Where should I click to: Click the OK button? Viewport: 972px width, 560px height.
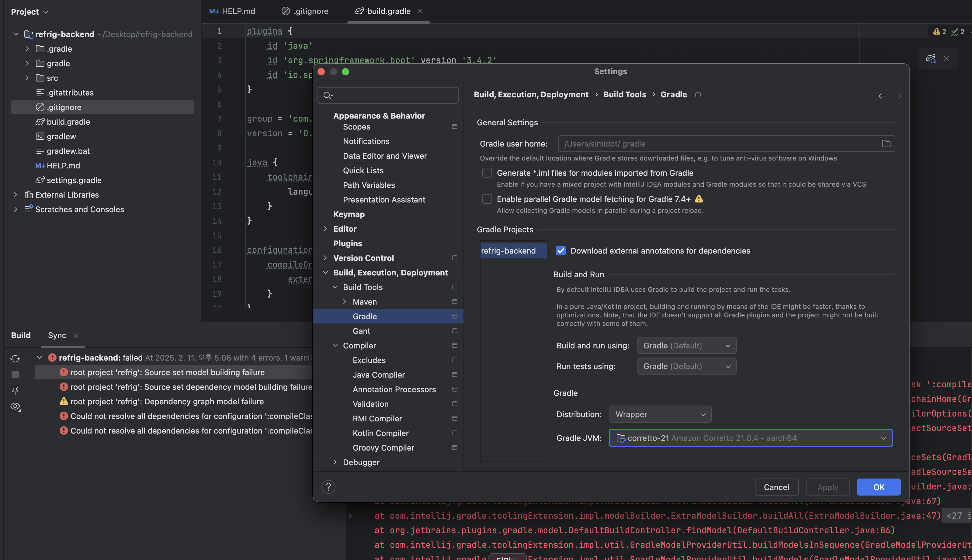[x=879, y=487]
